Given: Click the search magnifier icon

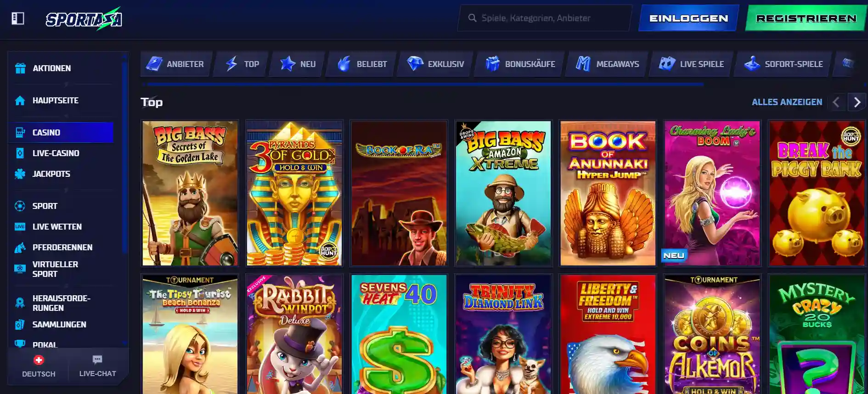Looking at the screenshot, I should (x=472, y=18).
